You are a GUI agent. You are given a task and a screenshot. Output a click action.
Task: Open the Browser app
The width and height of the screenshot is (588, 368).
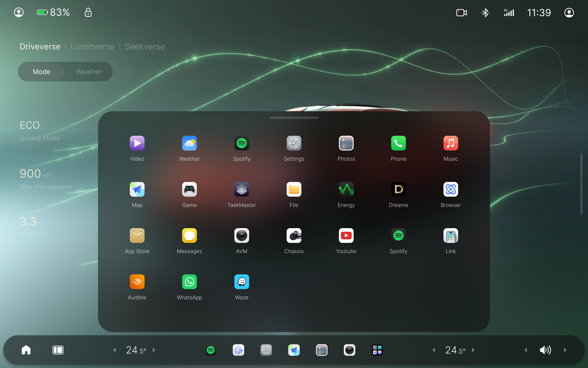[x=450, y=189]
